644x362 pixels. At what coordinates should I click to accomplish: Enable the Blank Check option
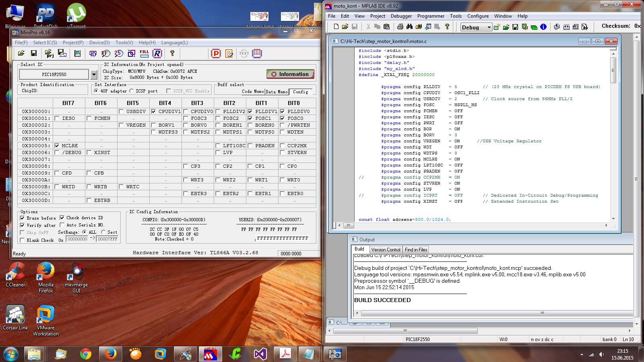click(22, 240)
